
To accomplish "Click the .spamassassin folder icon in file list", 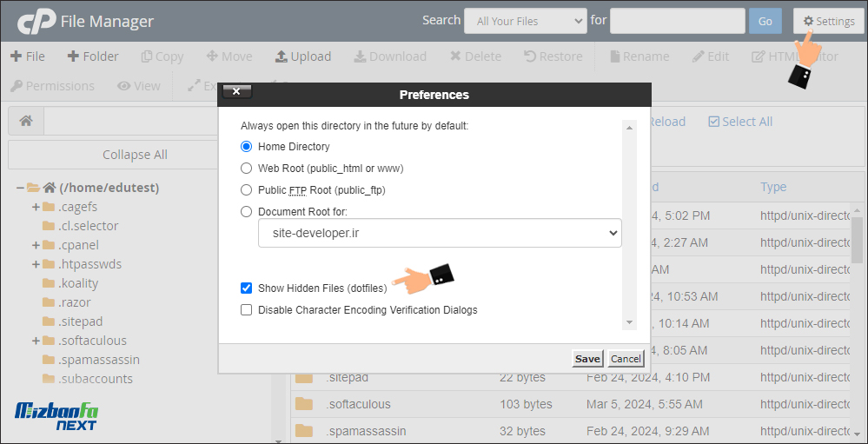I will click(304, 431).
